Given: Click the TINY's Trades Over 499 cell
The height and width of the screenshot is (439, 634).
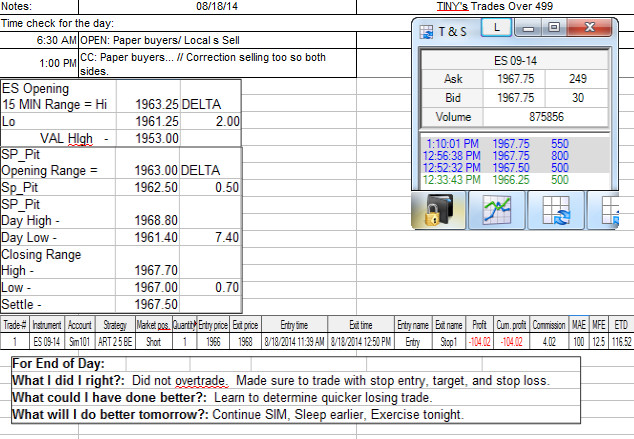Looking at the screenshot, I should pyautogui.click(x=495, y=6).
